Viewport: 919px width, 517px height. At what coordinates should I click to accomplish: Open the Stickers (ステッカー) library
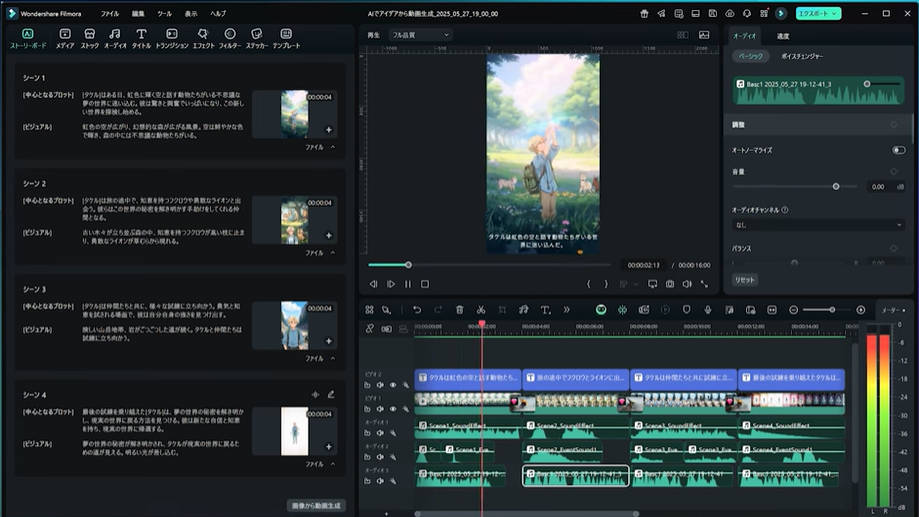[x=257, y=38]
